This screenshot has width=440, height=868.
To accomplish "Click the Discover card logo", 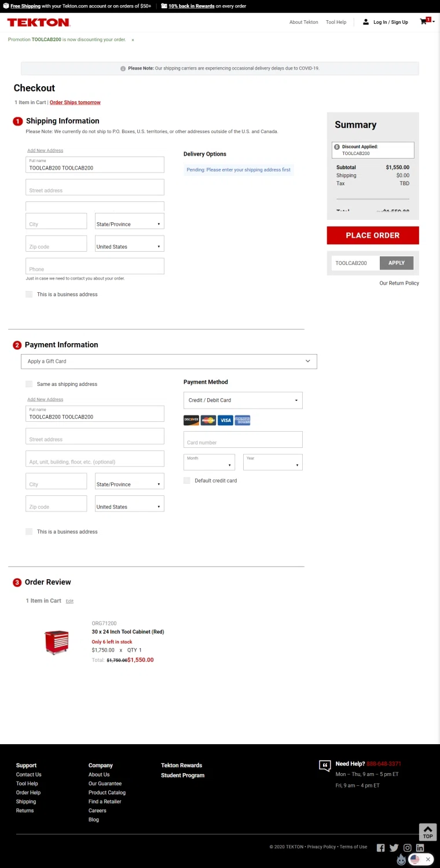I will [x=191, y=420].
